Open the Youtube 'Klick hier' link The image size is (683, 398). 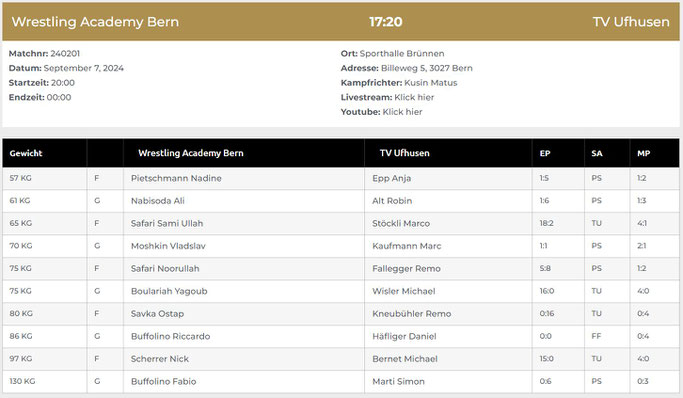tap(402, 112)
